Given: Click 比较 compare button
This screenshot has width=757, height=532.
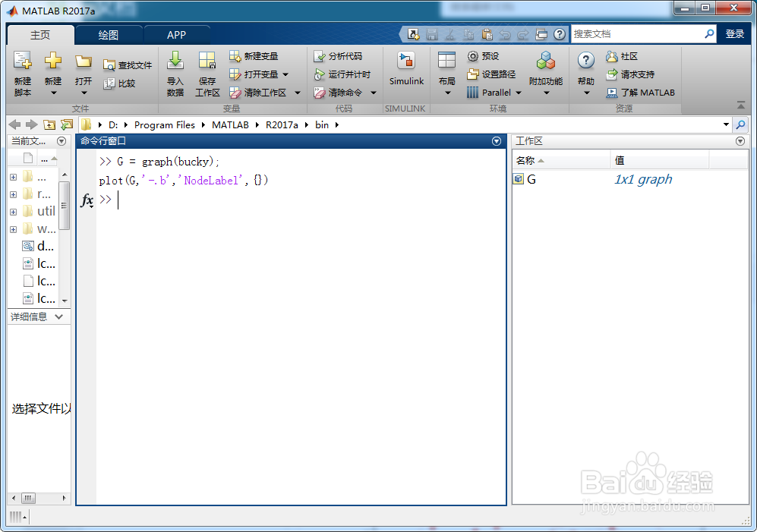Looking at the screenshot, I should 120,83.
